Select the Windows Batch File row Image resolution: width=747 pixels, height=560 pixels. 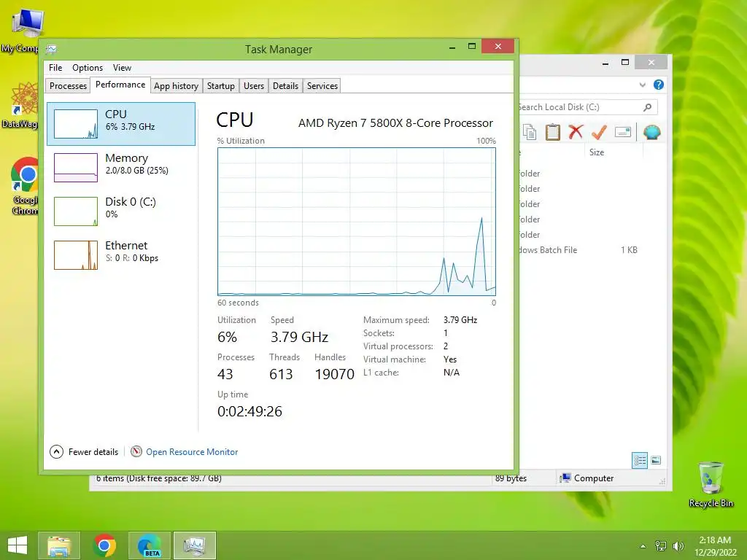pos(578,250)
